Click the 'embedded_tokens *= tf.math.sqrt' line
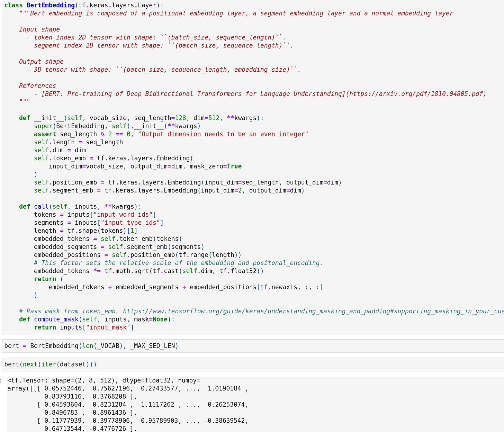Image resolution: width=504 pixels, height=432 pixels. point(149,271)
